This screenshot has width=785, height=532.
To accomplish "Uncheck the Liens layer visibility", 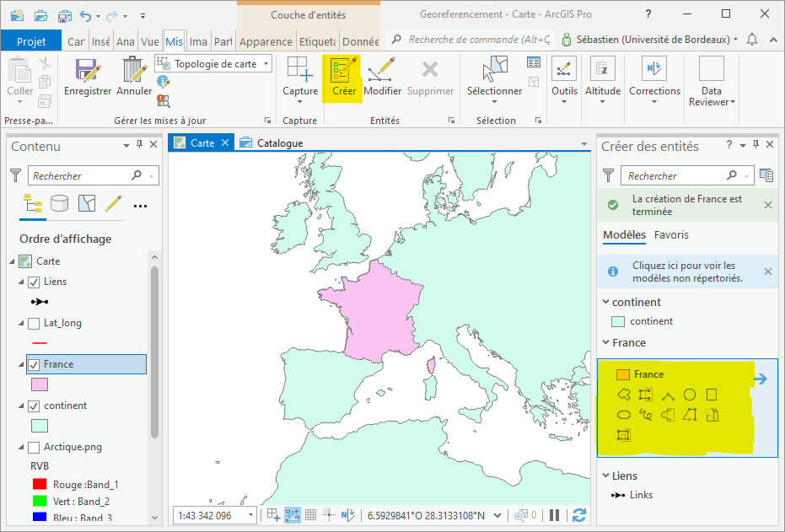I will (x=34, y=282).
